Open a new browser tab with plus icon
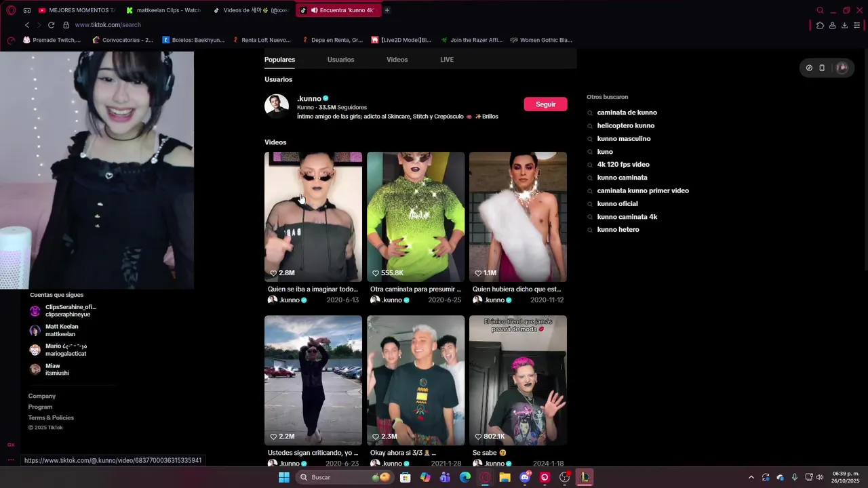868x488 pixels. pyautogui.click(x=387, y=10)
